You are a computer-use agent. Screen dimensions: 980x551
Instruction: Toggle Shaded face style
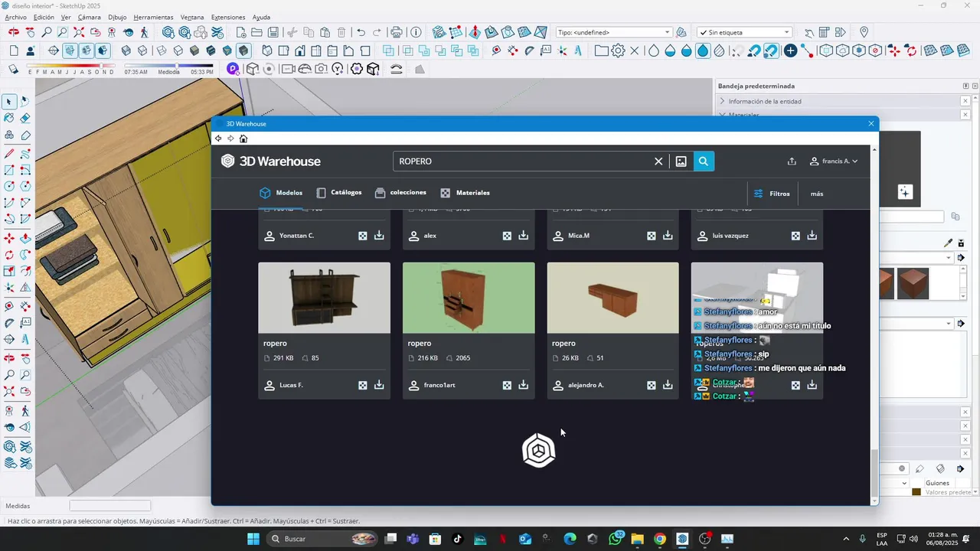point(194,51)
